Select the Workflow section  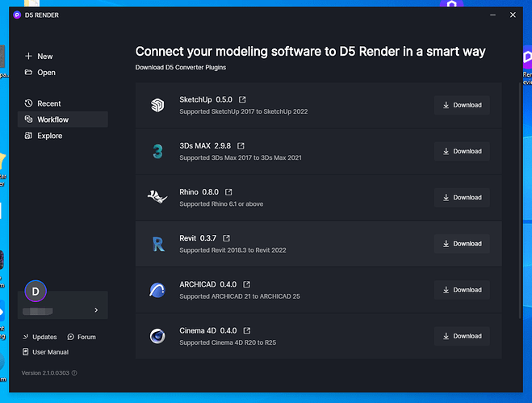point(63,120)
